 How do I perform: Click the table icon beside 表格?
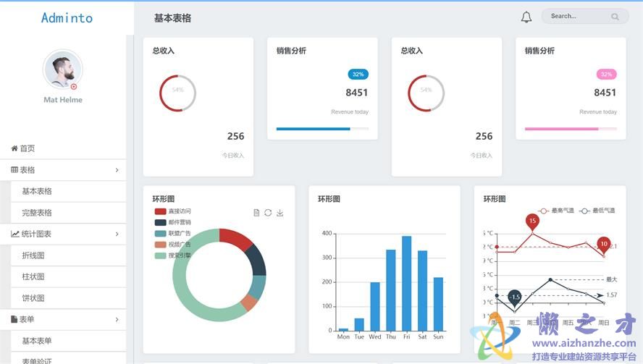click(x=14, y=170)
